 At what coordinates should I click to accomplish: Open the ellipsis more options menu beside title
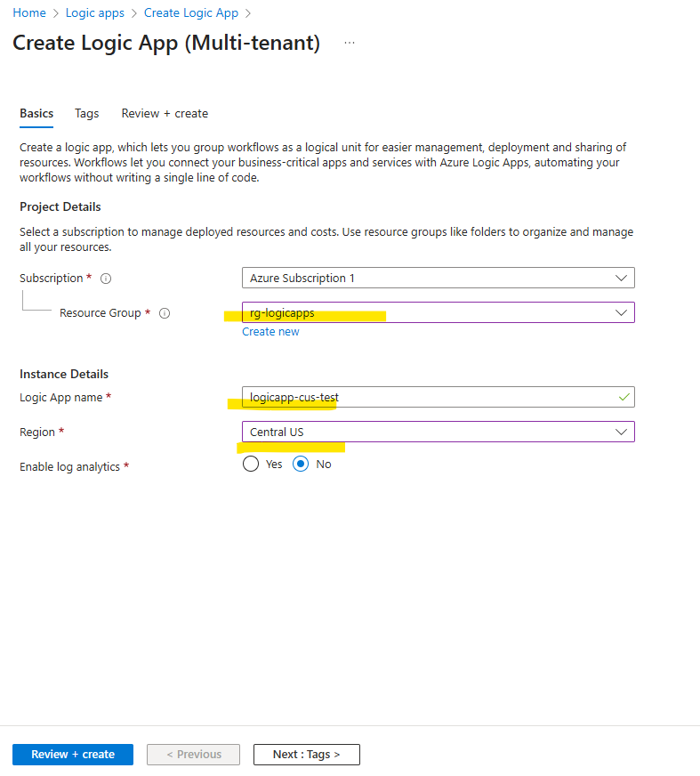point(350,43)
